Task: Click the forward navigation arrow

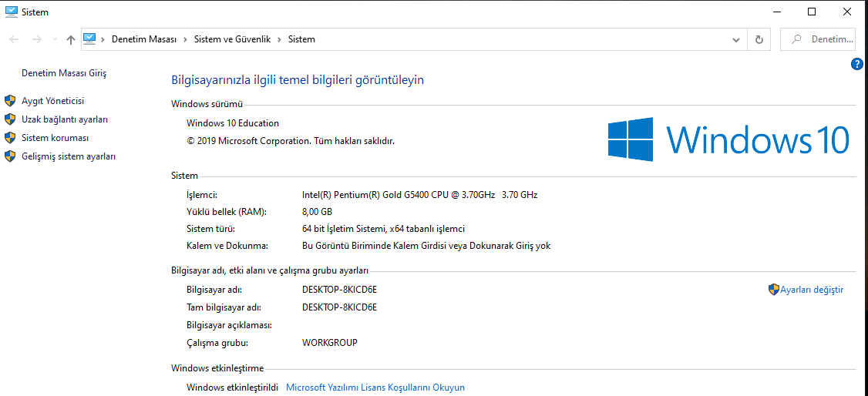Action: pos(37,39)
